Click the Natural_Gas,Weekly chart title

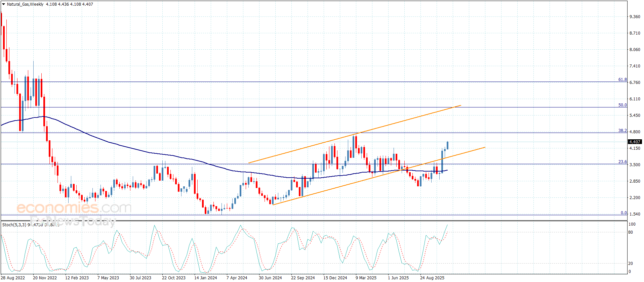[x=25, y=4]
